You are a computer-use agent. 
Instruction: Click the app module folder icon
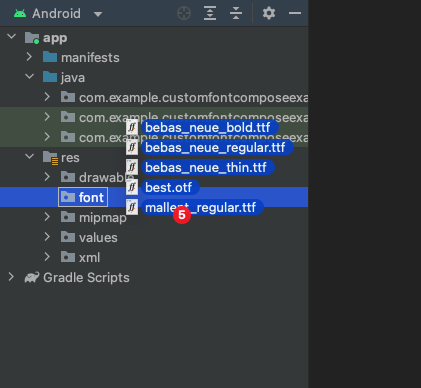[x=32, y=38]
